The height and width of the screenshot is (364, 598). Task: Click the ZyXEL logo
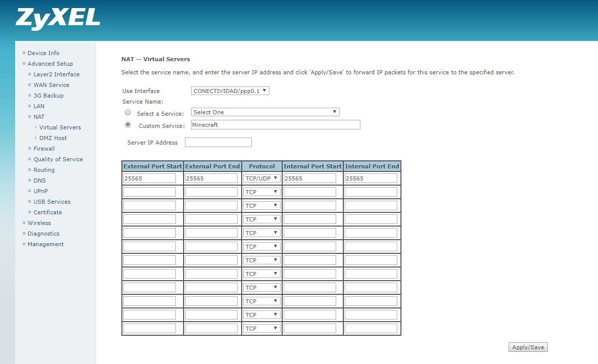tap(58, 19)
